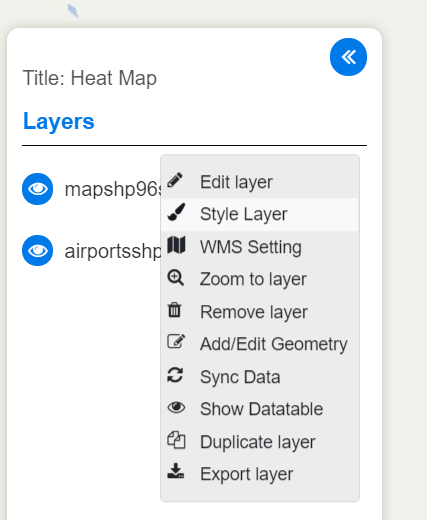Screen dimensions: 427x520
Task: Click the Add/Edit Geometry pencil-square icon
Action: pos(176,341)
